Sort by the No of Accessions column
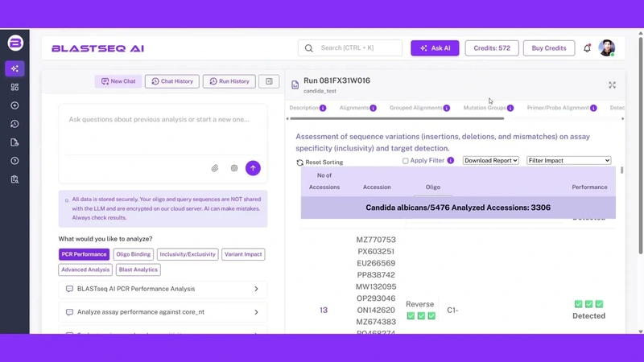The width and height of the screenshot is (644, 362). (x=324, y=181)
